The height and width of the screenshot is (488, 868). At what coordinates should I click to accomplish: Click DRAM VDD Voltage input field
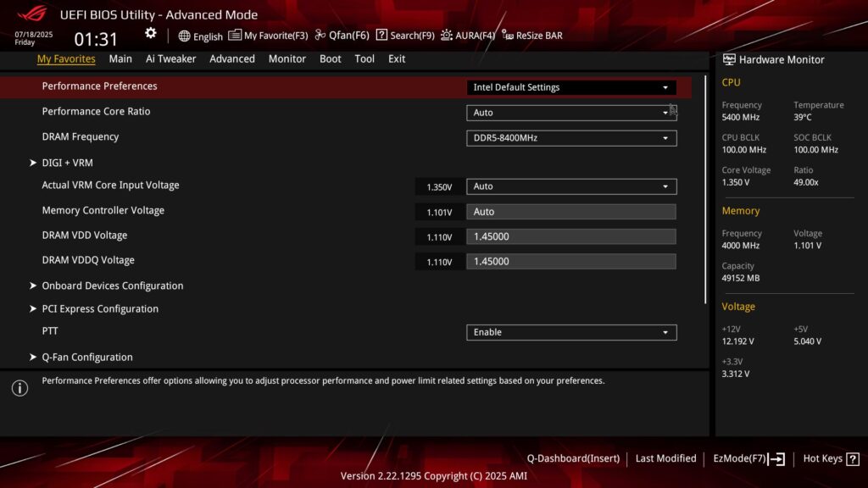[571, 236]
